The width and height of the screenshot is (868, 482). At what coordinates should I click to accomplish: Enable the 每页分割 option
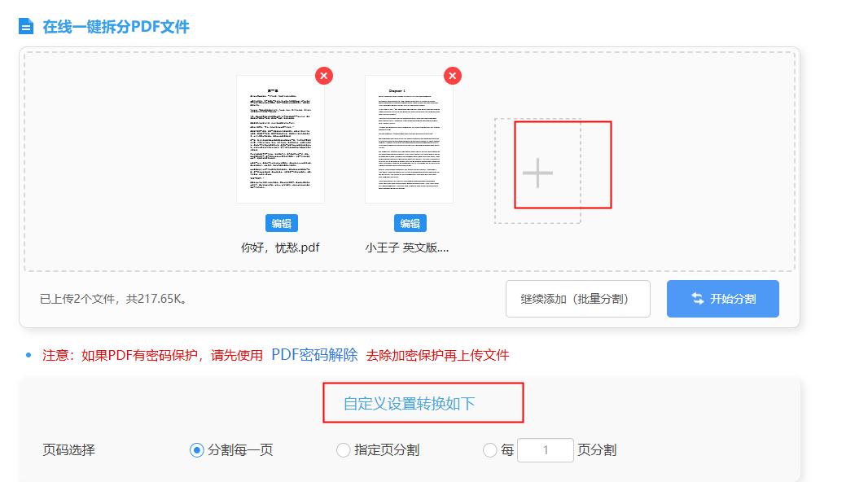coord(490,449)
